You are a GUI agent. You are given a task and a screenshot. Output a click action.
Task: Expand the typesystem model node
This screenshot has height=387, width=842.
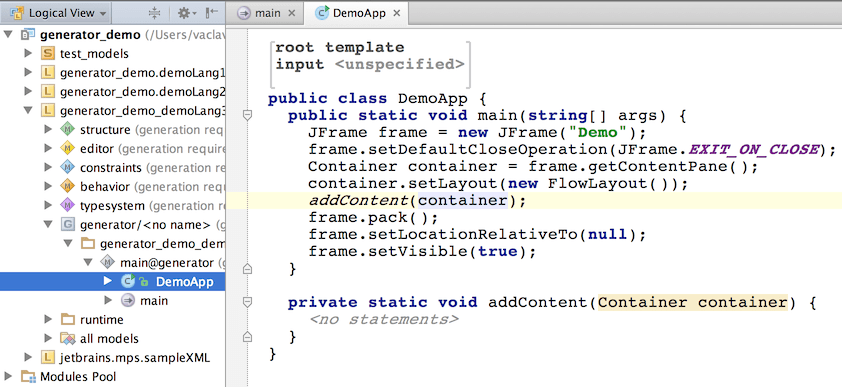48,206
